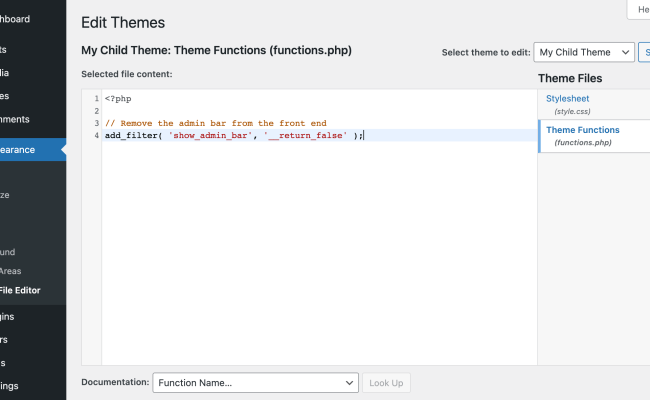Screen dimensions: 650x400
Task: Click the partially visible Select button beside theme dropdown
Action: coord(645,52)
